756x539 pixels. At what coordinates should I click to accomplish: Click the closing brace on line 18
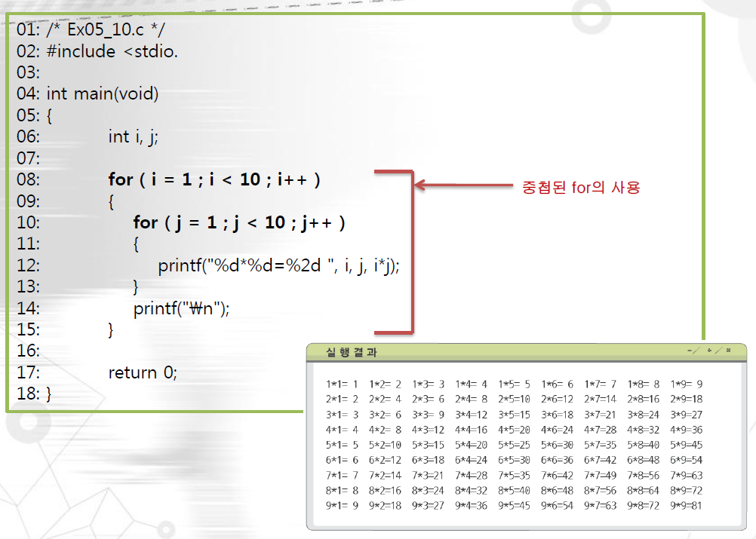49,394
